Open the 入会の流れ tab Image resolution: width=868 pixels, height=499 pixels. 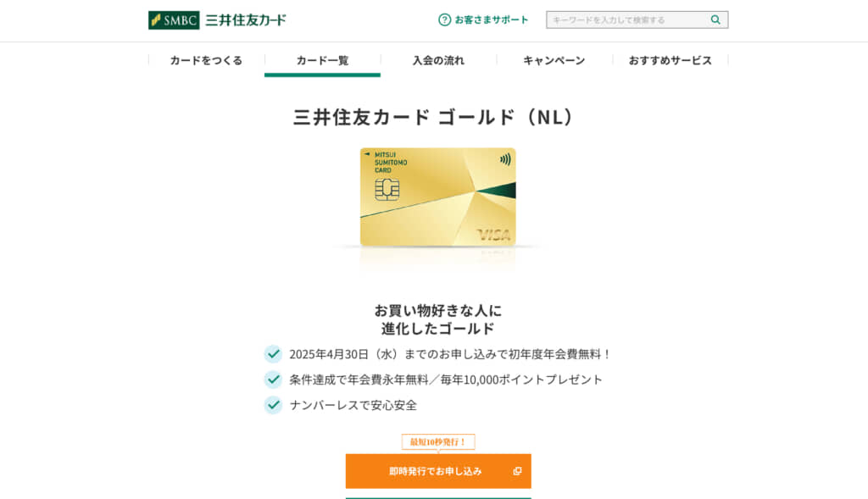pyautogui.click(x=438, y=60)
